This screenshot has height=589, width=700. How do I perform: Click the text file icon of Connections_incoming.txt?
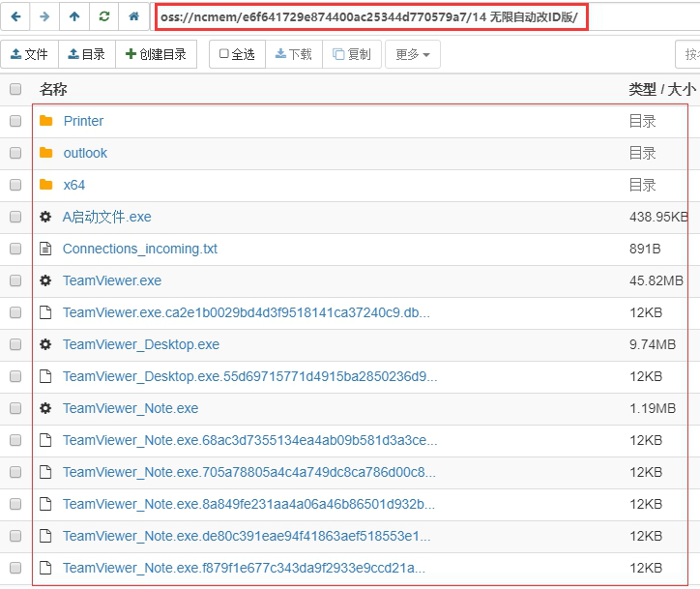coord(45,249)
